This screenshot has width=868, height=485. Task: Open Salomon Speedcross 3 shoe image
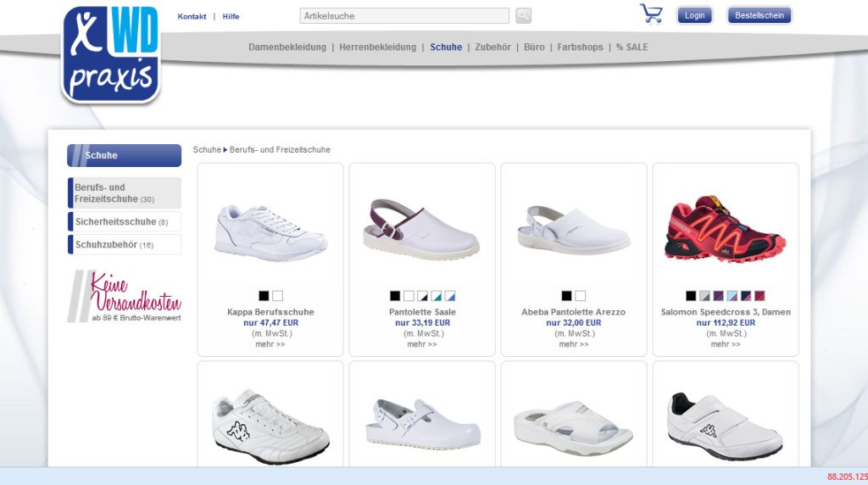tap(726, 228)
